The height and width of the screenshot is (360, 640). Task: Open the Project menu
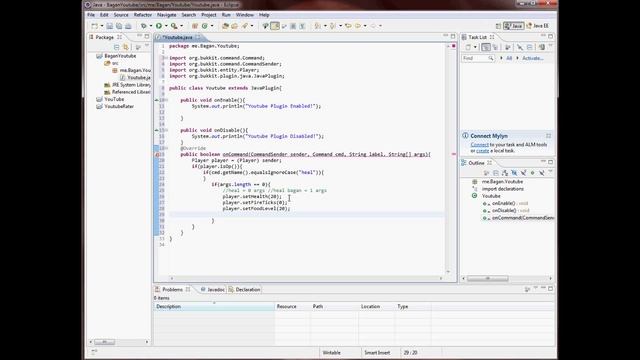coord(209,15)
